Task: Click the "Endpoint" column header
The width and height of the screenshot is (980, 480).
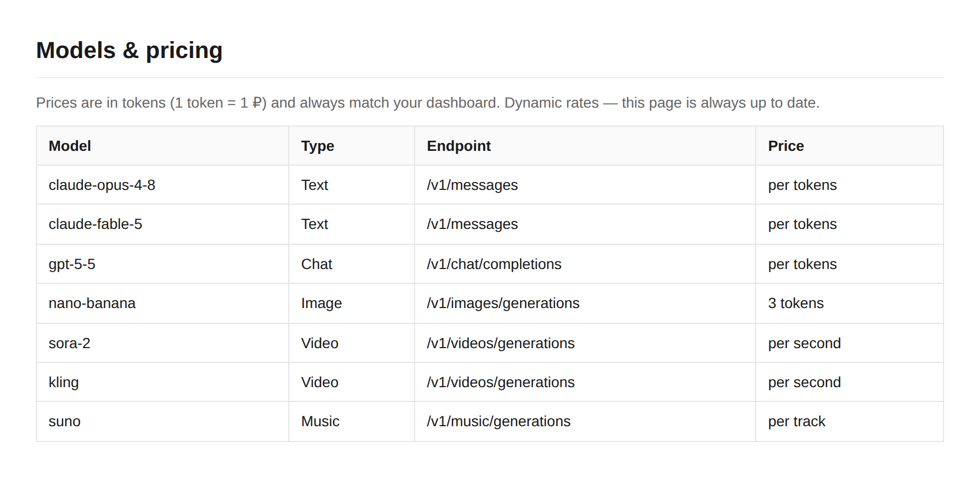Action: (585, 146)
